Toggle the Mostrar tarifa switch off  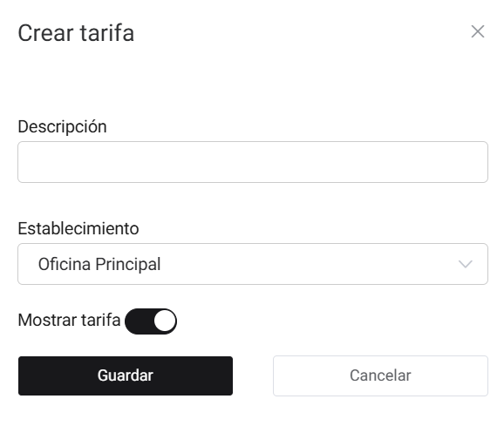[x=151, y=321]
